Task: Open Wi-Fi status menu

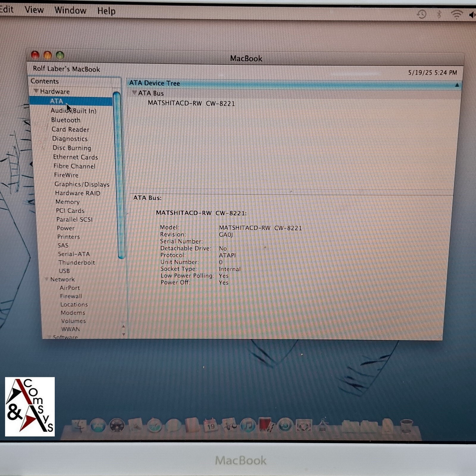Action: [456, 14]
